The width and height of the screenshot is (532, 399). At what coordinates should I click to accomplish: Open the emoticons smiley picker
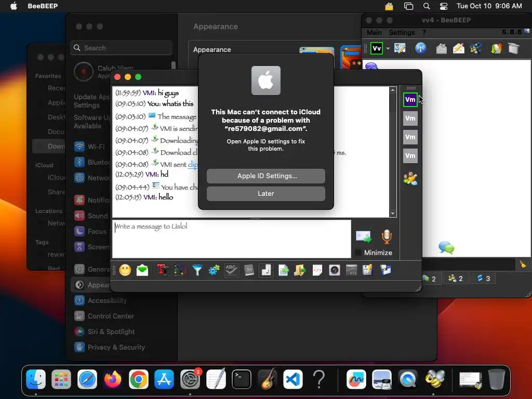click(x=125, y=270)
